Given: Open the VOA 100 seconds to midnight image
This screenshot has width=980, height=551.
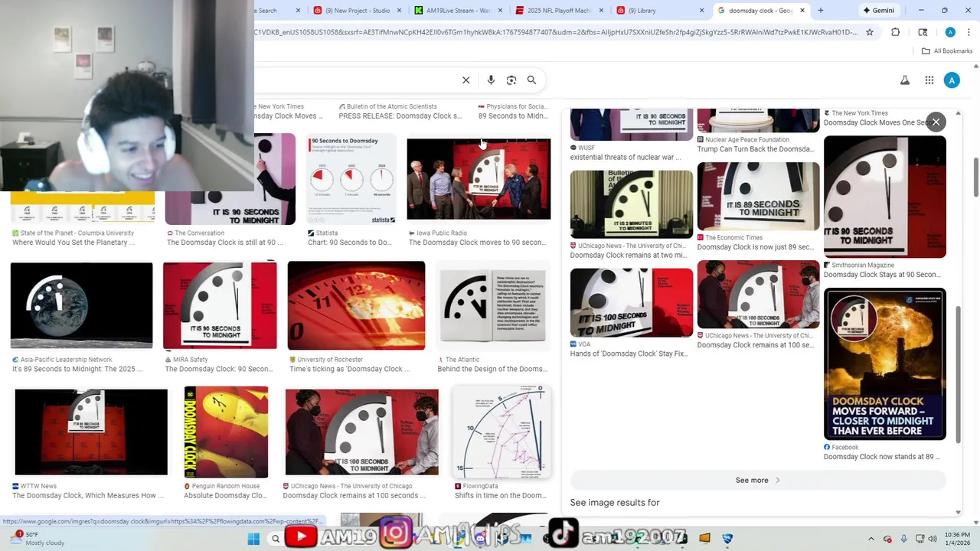Looking at the screenshot, I should (x=632, y=302).
